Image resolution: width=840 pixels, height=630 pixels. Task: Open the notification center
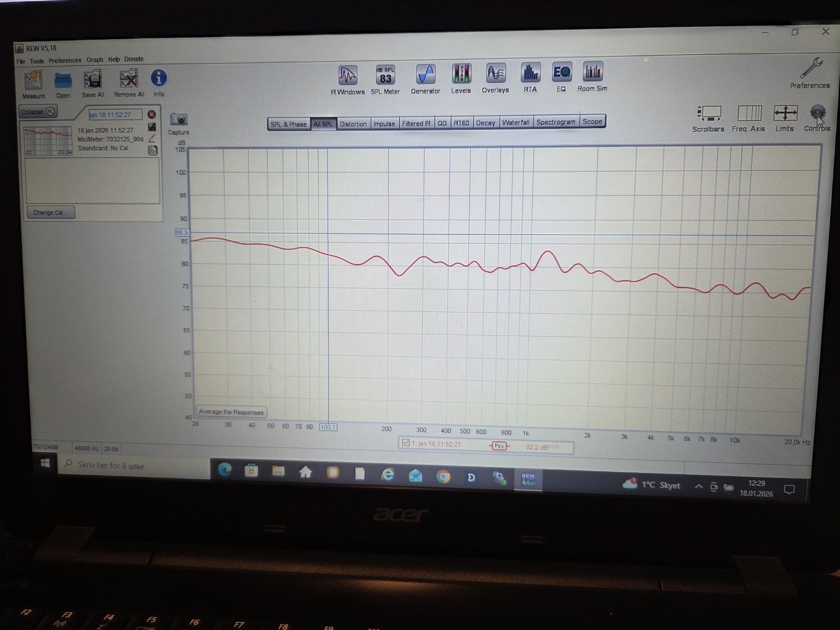click(789, 489)
